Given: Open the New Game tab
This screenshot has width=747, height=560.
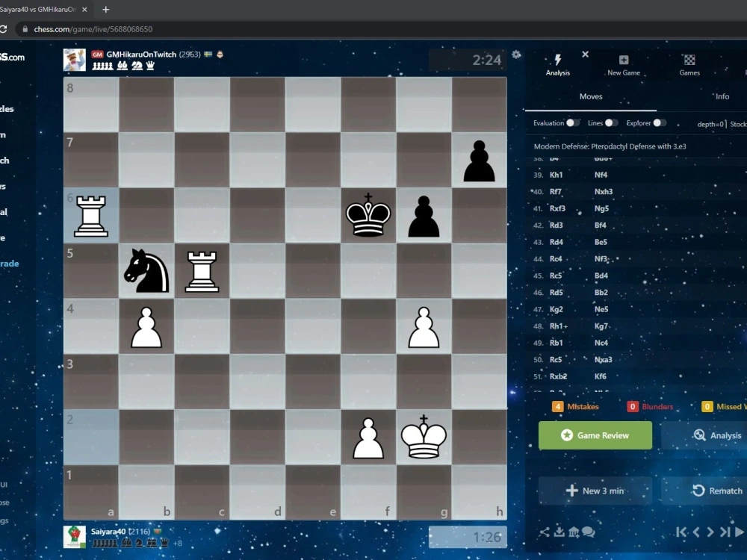Looking at the screenshot, I should (x=624, y=65).
